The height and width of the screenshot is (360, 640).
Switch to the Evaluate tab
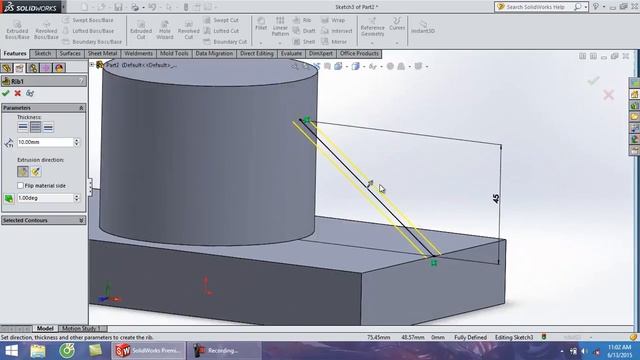pyautogui.click(x=291, y=54)
